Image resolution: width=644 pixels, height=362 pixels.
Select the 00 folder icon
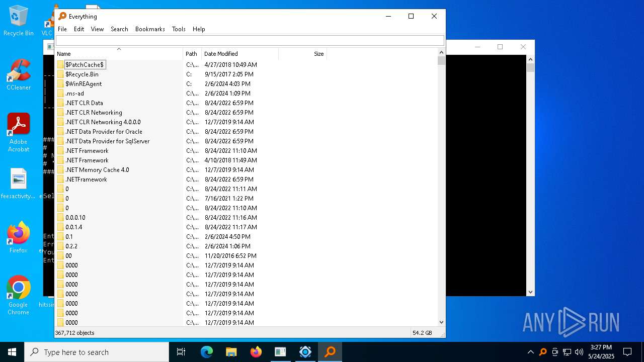pos(61,256)
